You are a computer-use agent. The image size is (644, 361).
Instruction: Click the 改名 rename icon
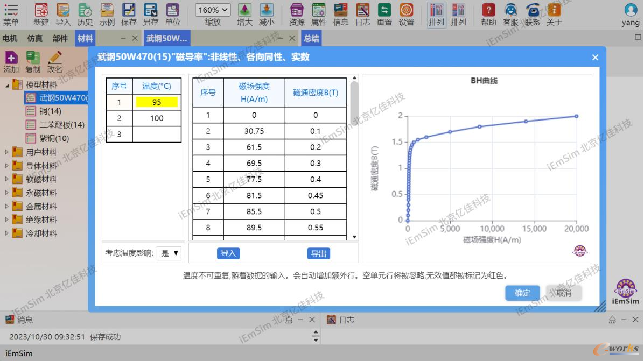point(54,62)
